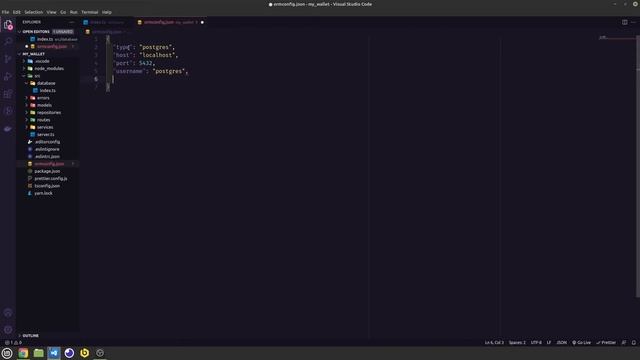The height and width of the screenshot is (360, 640).
Task: Collapse the src folder
Action: [37, 76]
